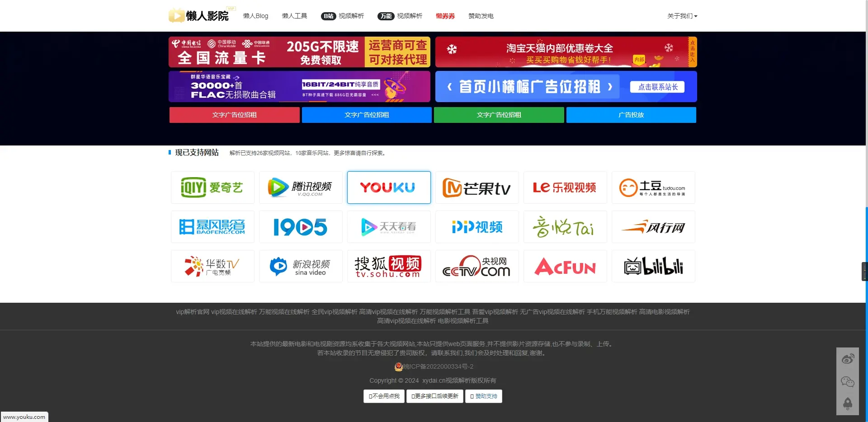Screen dimensions: 868x422
Task: Open the 华数TV logo tile
Action: pos(212,266)
